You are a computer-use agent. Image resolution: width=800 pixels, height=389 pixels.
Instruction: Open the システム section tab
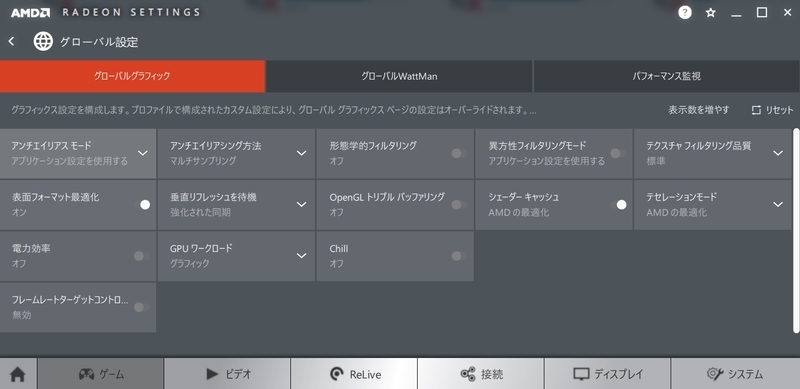pos(735,374)
